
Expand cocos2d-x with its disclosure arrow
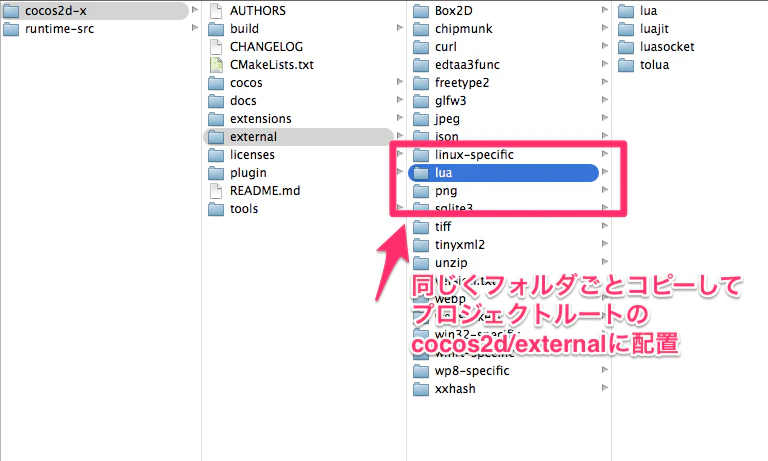pyautogui.click(x=195, y=10)
